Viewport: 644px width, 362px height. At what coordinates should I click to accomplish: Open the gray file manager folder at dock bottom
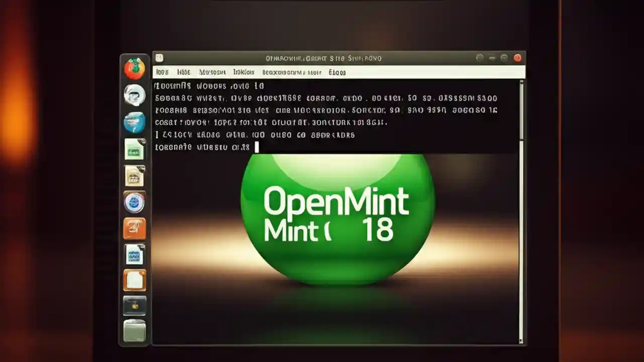coord(134,331)
